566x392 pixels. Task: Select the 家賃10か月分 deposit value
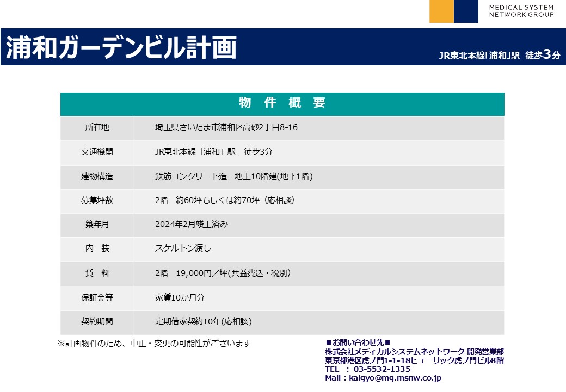click(x=180, y=298)
